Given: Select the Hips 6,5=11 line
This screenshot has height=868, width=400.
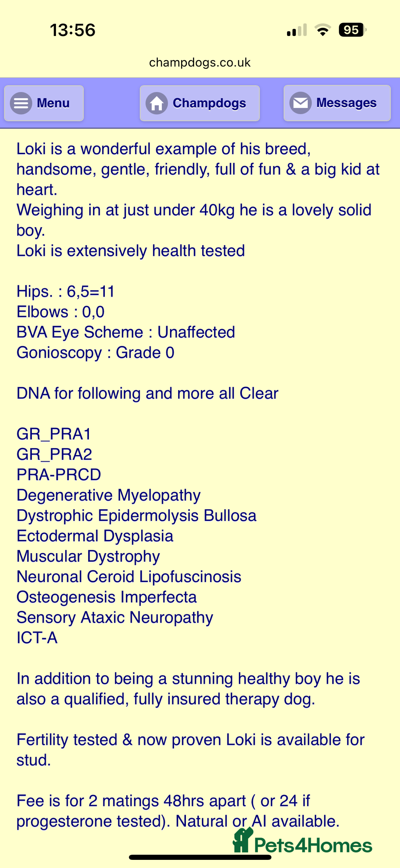Looking at the screenshot, I should [66, 291].
